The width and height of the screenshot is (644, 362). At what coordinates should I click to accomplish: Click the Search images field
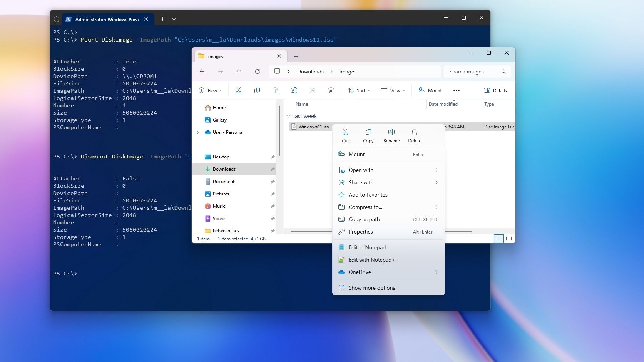(473, 72)
